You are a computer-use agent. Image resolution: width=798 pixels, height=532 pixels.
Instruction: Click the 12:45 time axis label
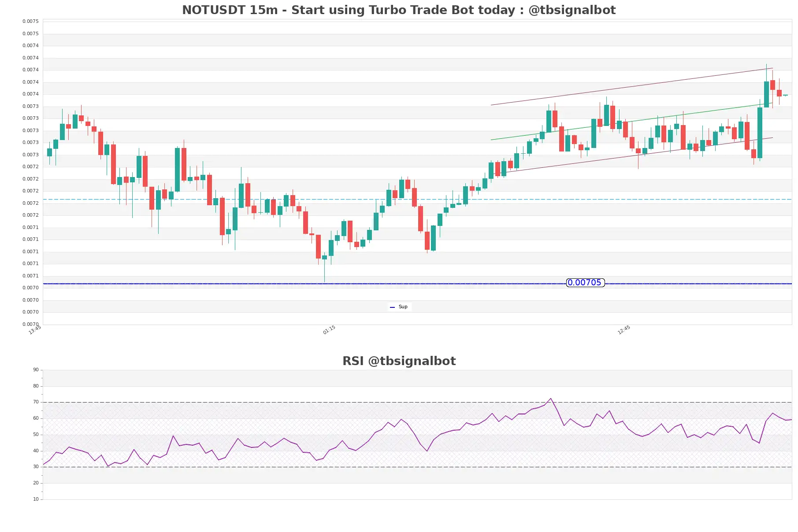click(x=624, y=330)
